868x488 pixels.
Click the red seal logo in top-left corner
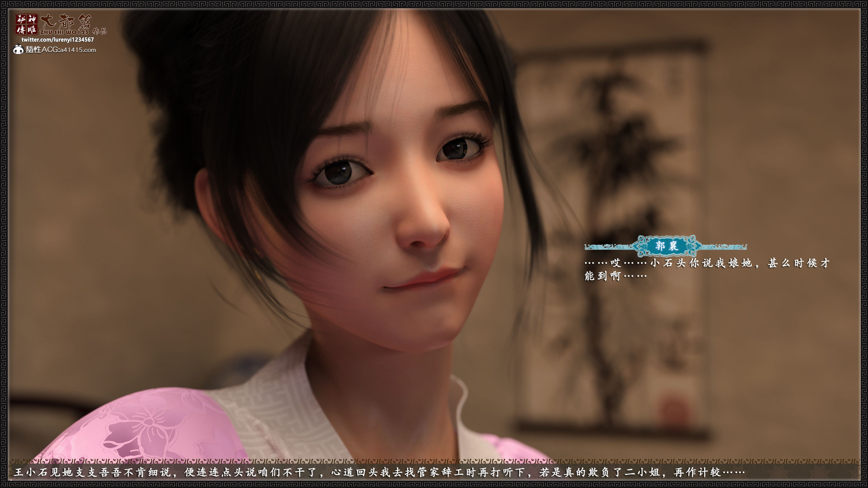26,24
